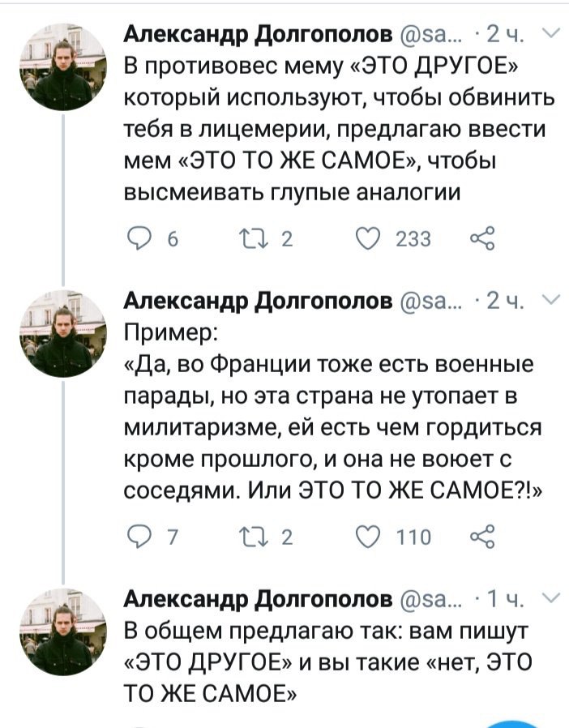Share the first tweet via share icon

coord(482,238)
